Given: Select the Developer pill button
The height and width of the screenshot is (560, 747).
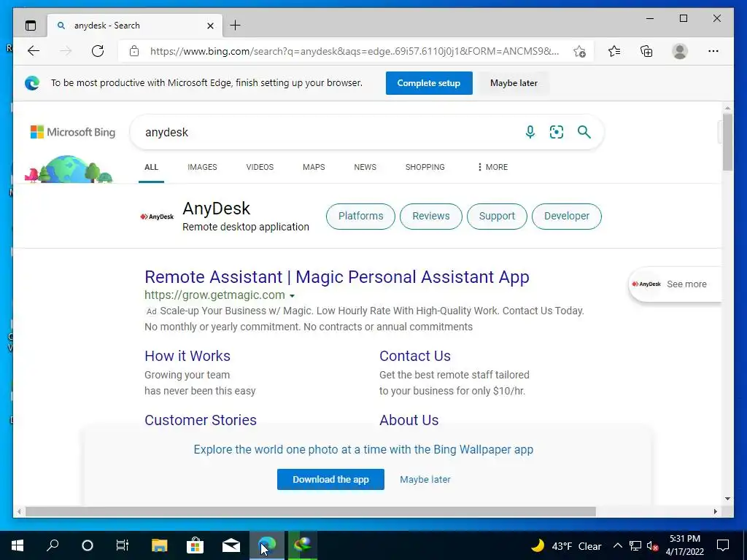Looking at the screenshot, I should tap(566, 216).
